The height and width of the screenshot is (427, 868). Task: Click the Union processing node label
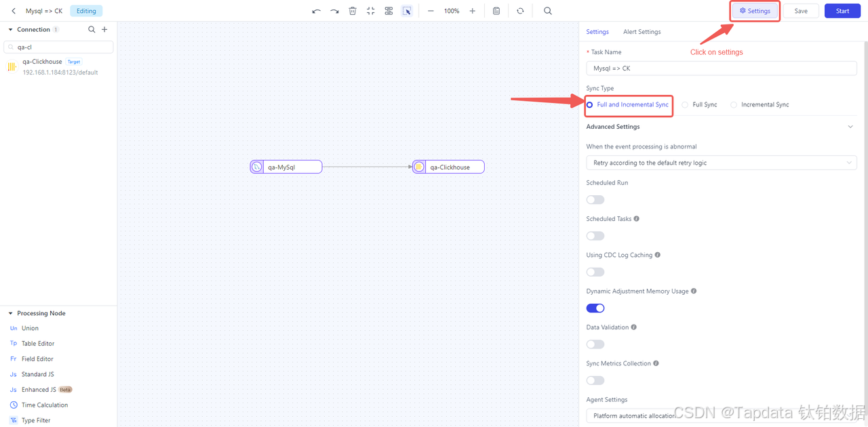[30, 328]
